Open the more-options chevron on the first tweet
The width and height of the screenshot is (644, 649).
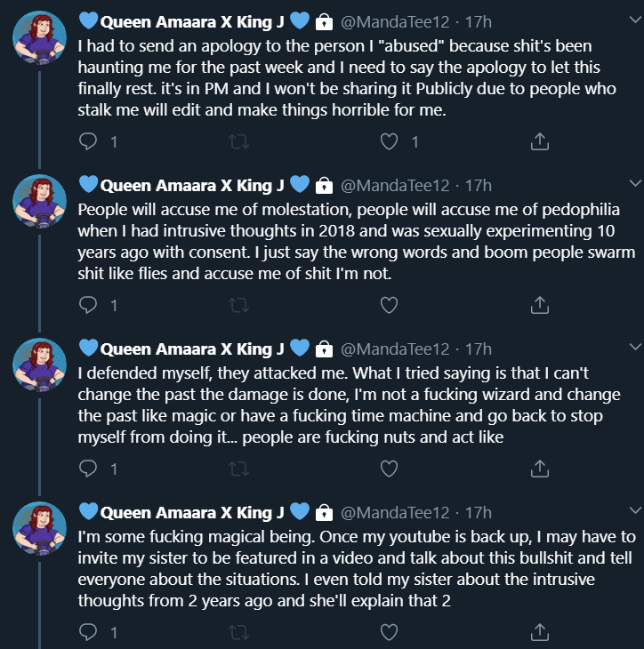click(634, 20)
